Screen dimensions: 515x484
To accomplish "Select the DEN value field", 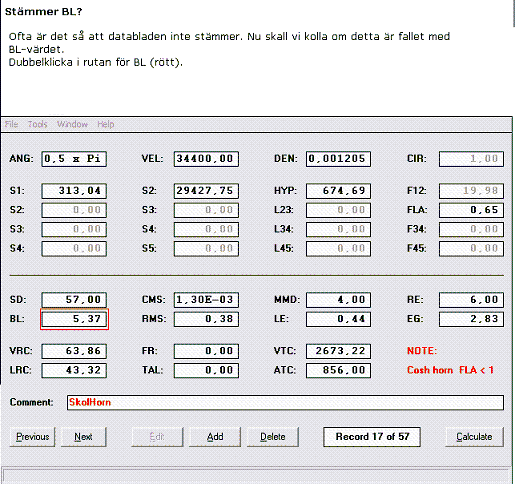I will click(338, 159).
